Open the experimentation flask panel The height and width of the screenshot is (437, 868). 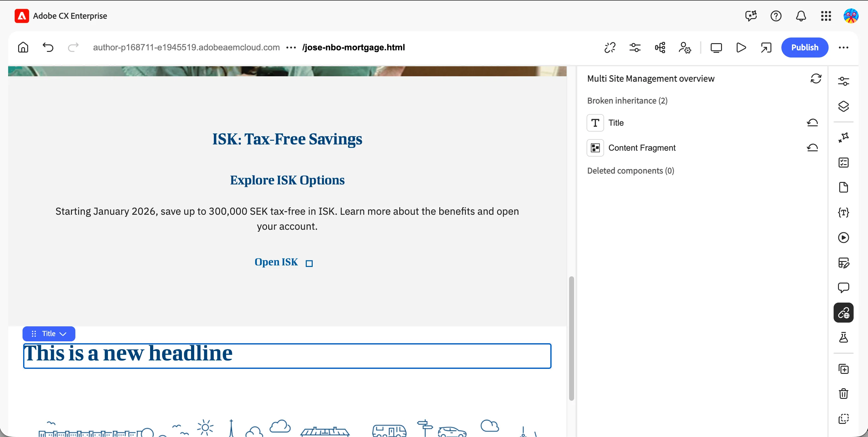pos(843,338)
